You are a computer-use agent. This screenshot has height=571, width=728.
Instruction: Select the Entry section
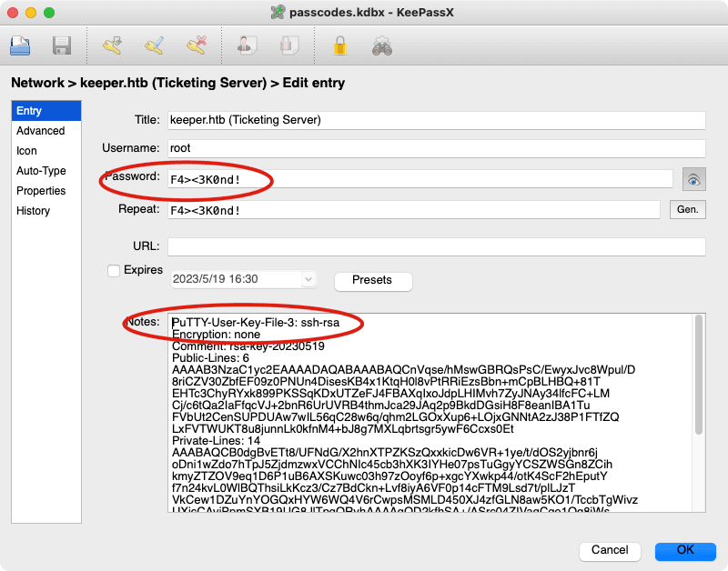[x=46, y=111]
